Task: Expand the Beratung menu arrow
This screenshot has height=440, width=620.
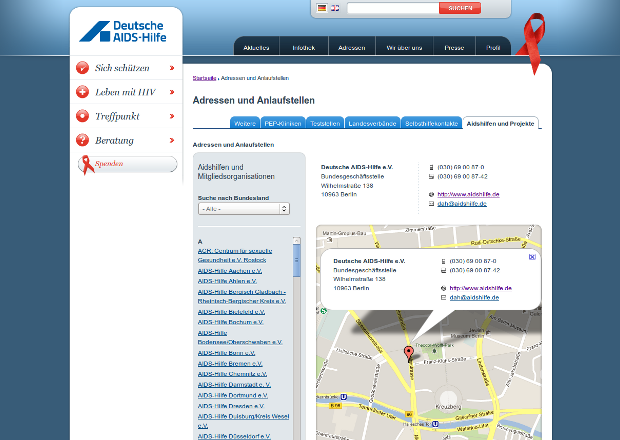Action: [x=172, y=140]
